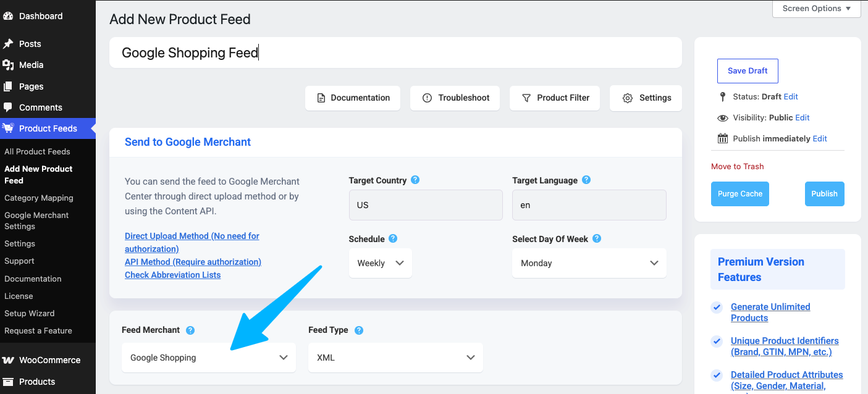Click the Send to Google Merchant heading
868x394 pixels.
point(188,142)
